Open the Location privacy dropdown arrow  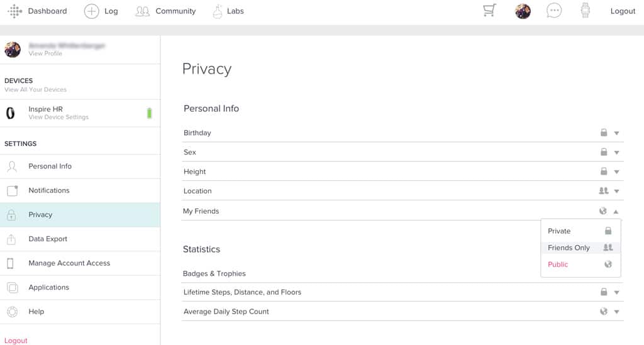click(616, 191)
